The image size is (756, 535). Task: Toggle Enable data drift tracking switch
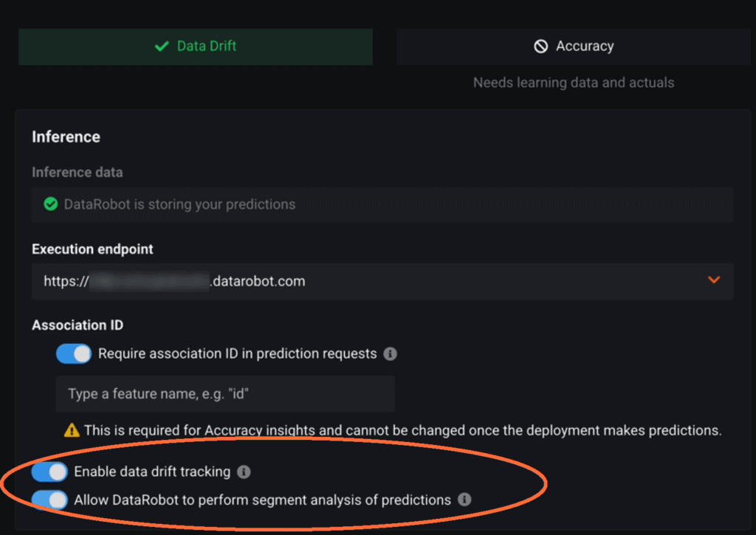[x=49, y=472]
